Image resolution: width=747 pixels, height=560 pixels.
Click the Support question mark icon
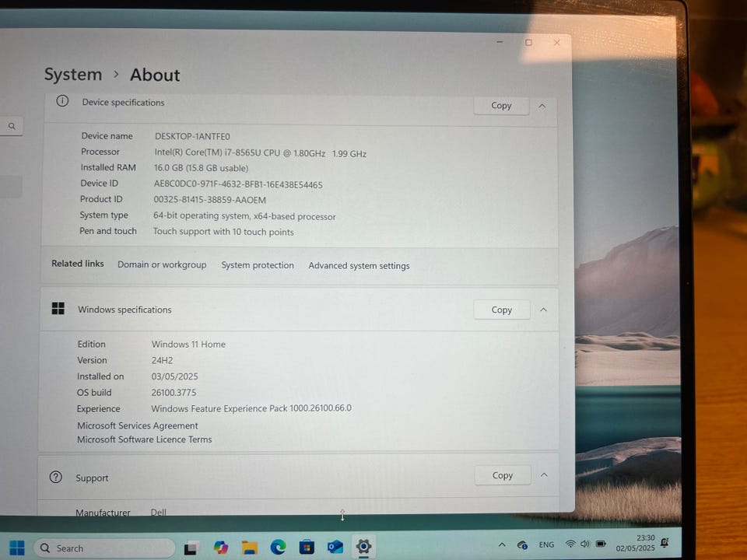(x=56, y=477)
